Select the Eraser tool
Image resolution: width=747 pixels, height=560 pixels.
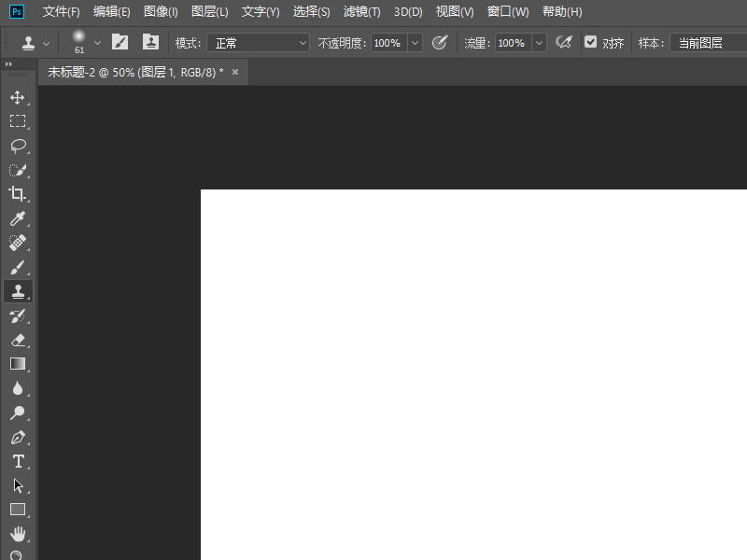pyautogui.click(x=17, y=340)
